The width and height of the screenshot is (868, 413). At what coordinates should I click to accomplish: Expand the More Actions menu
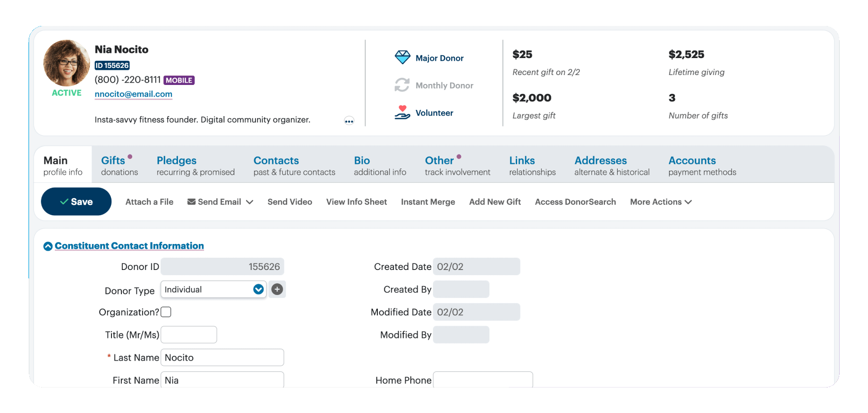coord(660,202)
